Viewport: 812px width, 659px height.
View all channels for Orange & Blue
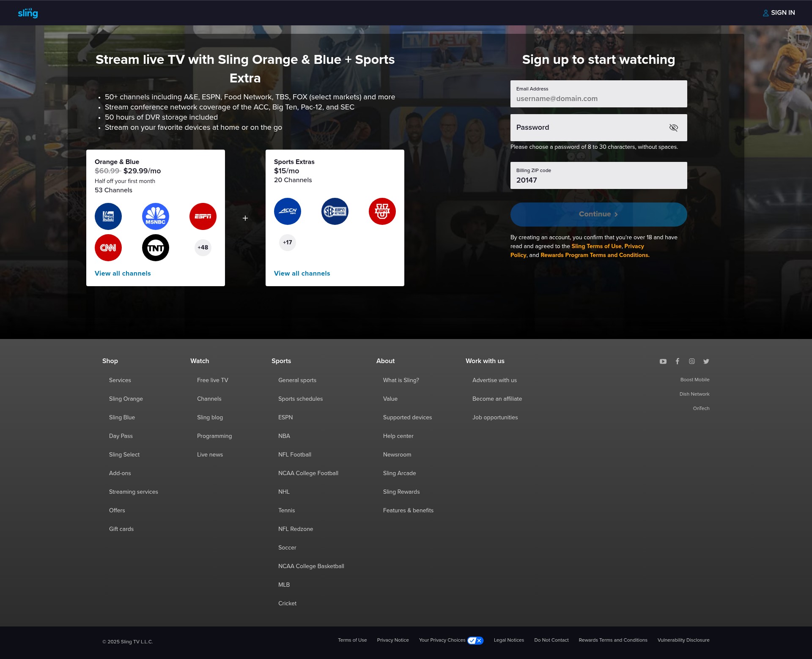(123, 273)
